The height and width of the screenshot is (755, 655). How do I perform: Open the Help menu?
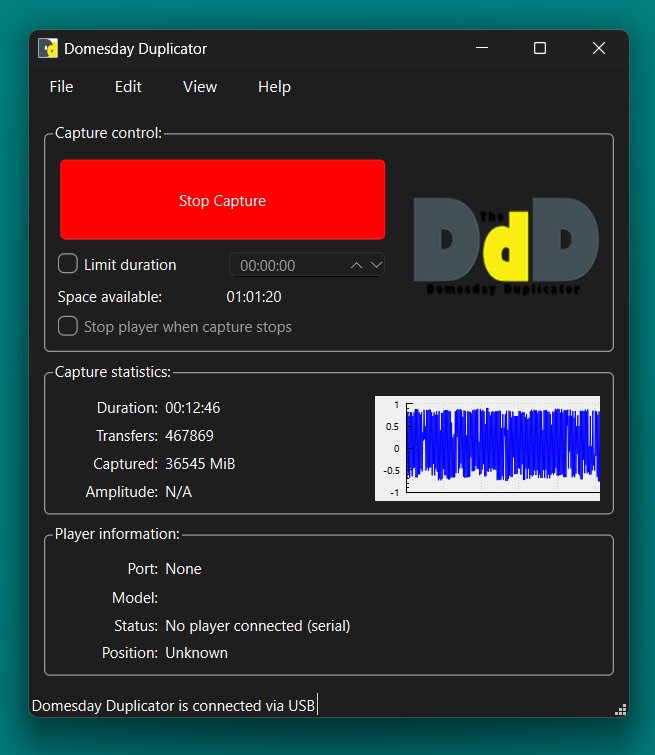tap(274, 87)
